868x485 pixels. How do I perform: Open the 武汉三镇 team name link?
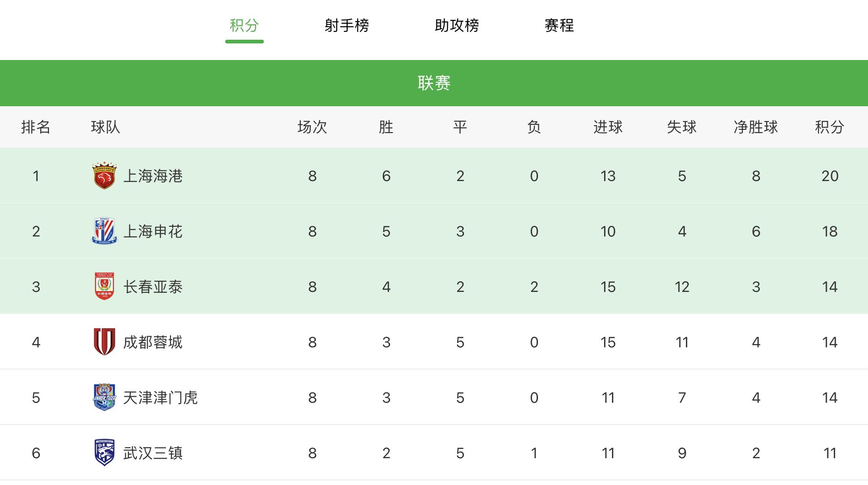pyautogui.click(x=153, y=453)
